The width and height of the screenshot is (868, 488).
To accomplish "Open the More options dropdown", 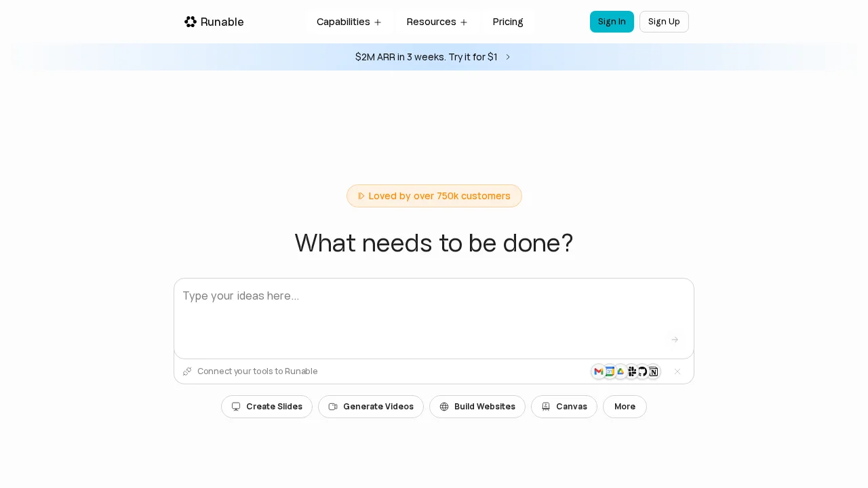I will [x=625, y=407].
